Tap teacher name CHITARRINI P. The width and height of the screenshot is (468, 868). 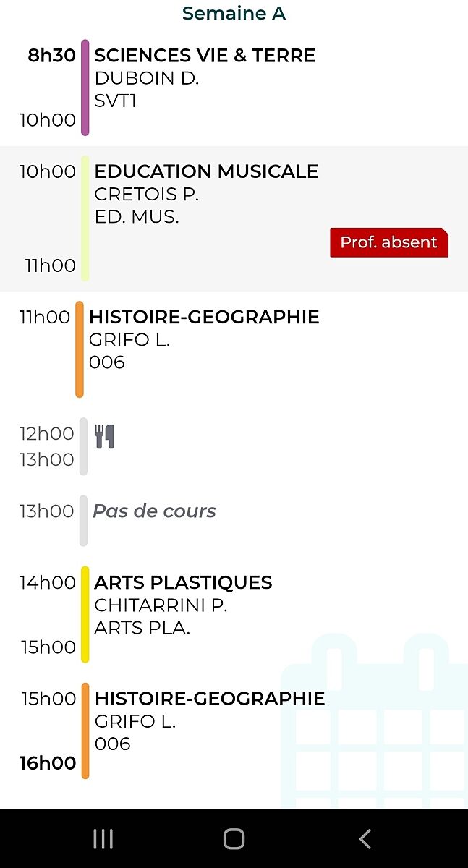pyautogui.click(x=161, y=605)
